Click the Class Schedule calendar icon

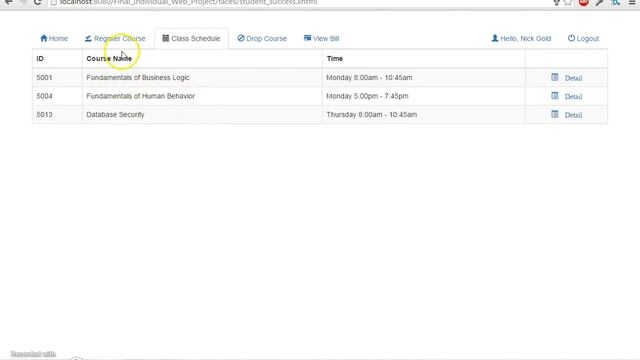tap(165, 38)
